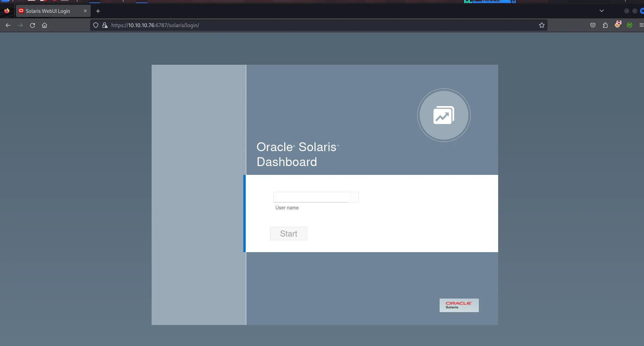Click the green circular M extension icon

pyautogui.click(x=629, y=25)
